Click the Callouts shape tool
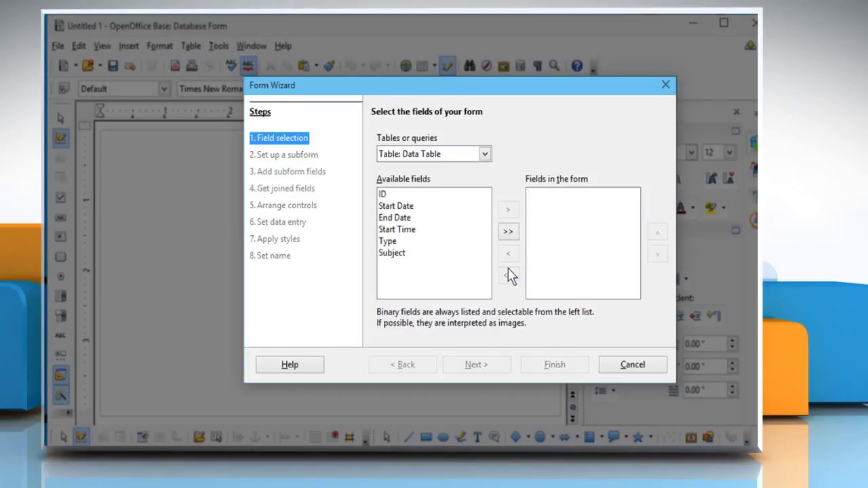This screenshot has width=868, height=488. pyautogui.click(x=614, y=437)
